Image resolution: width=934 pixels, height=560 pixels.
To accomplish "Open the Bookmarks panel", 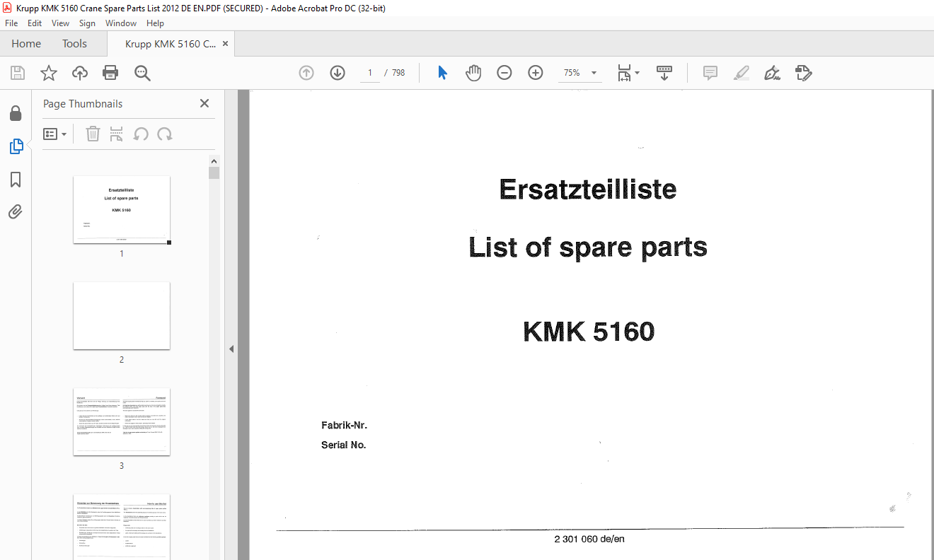I will pos(16,180).
